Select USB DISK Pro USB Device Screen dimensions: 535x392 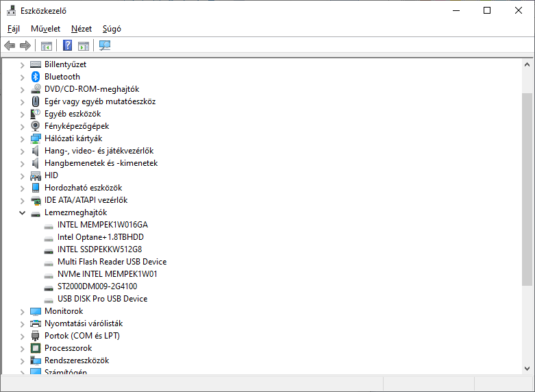102,298
